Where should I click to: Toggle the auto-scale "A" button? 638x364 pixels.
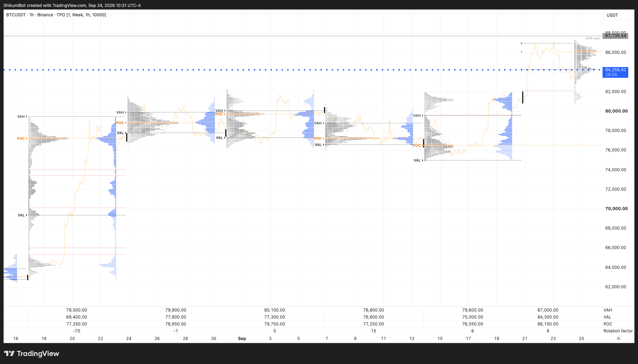pyautogui.click(x=618, y=338)
